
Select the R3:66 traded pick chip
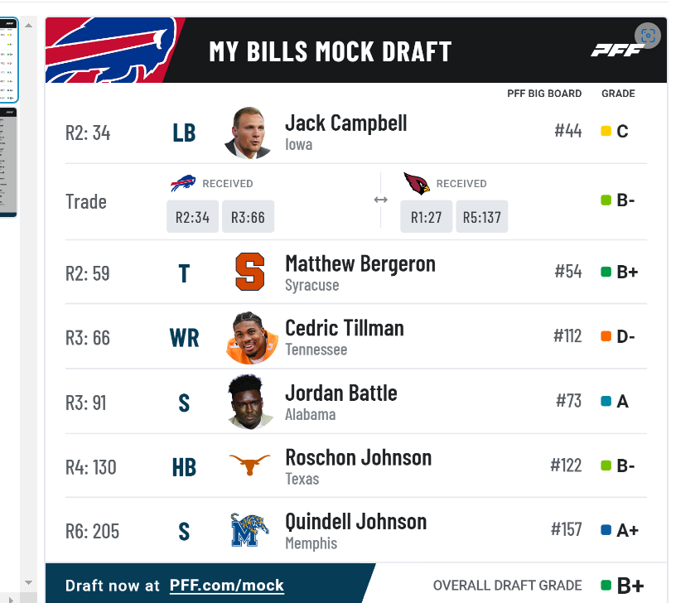[x=249, y=216]
